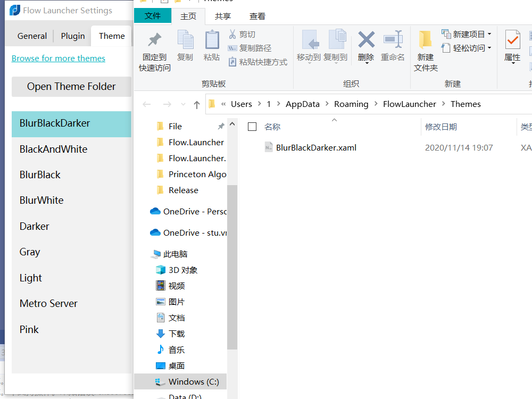Screen dimensions: 532x399
Task: Click the Cut (剪切) scissors icon
Action: 232,34
